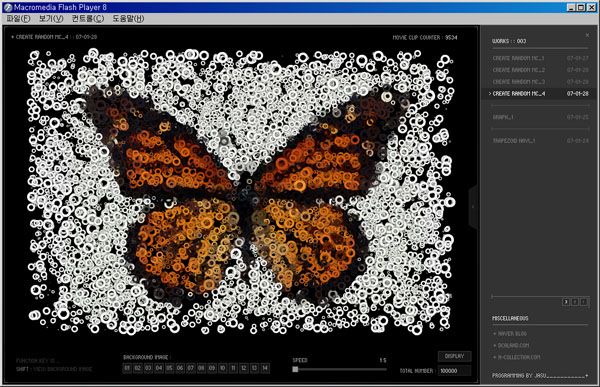Select background image 07
Screen dimensions: 600x387
191,368
